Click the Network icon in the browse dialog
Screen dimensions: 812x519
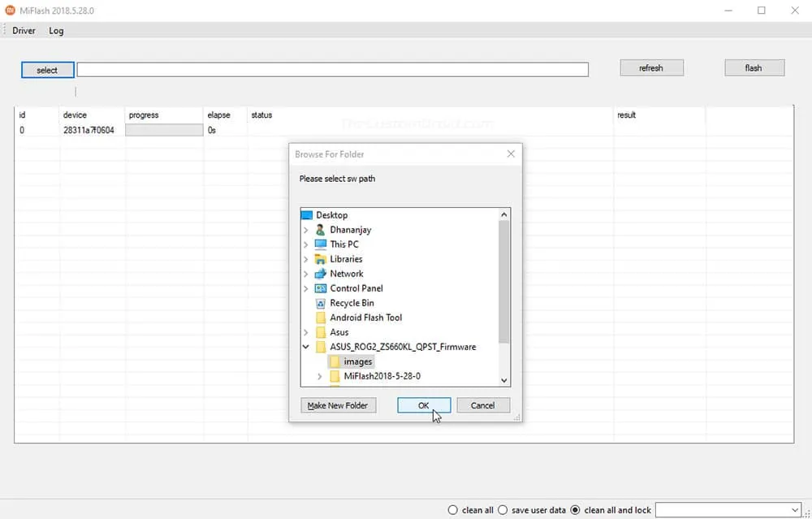tap(320, 274)
